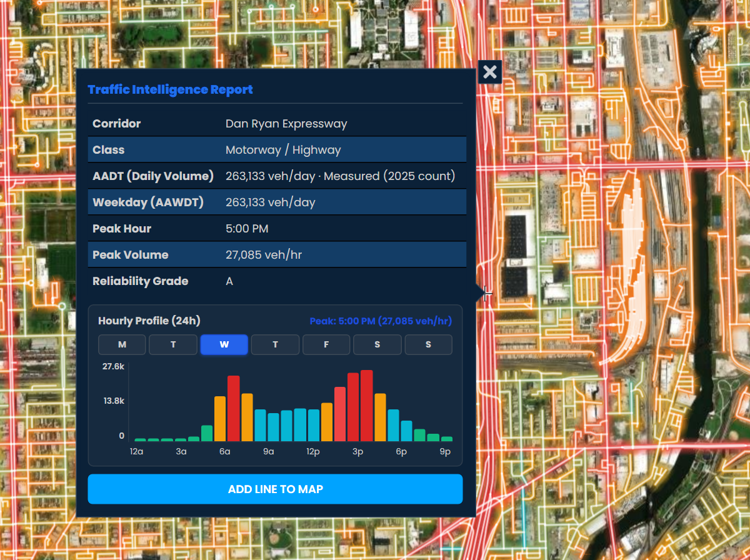The image size is (750, 560).
Task: Click the 'Dan Ryan Expressway' corridor value
Action: point(286,124)
